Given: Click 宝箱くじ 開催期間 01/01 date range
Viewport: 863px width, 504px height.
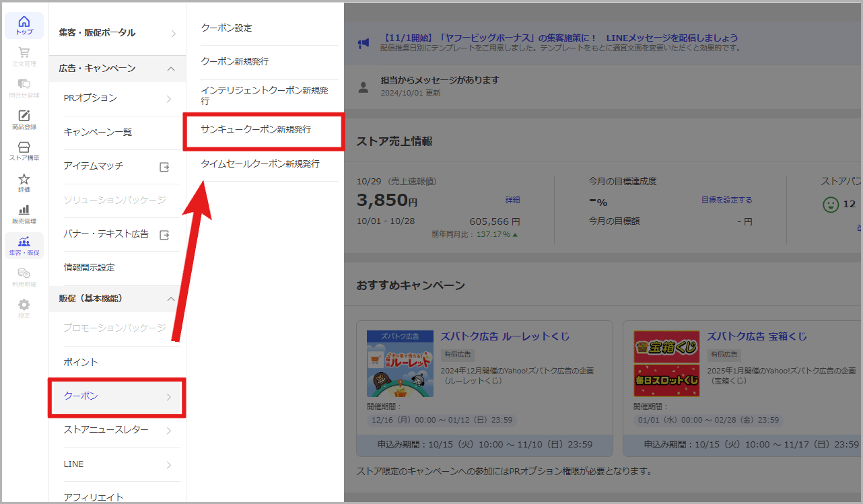Looking at the screenshot, I should (x=709, y=420).
